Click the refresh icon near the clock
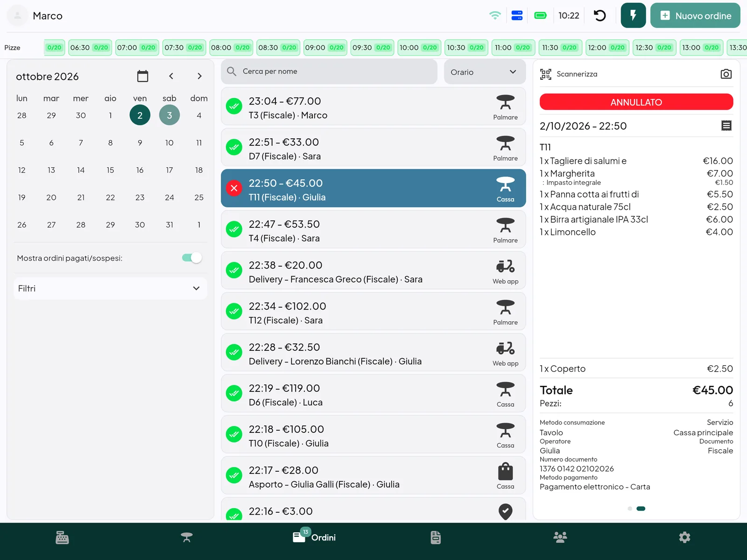This screenshot has width=747, height=560. (x=600, y=15)
